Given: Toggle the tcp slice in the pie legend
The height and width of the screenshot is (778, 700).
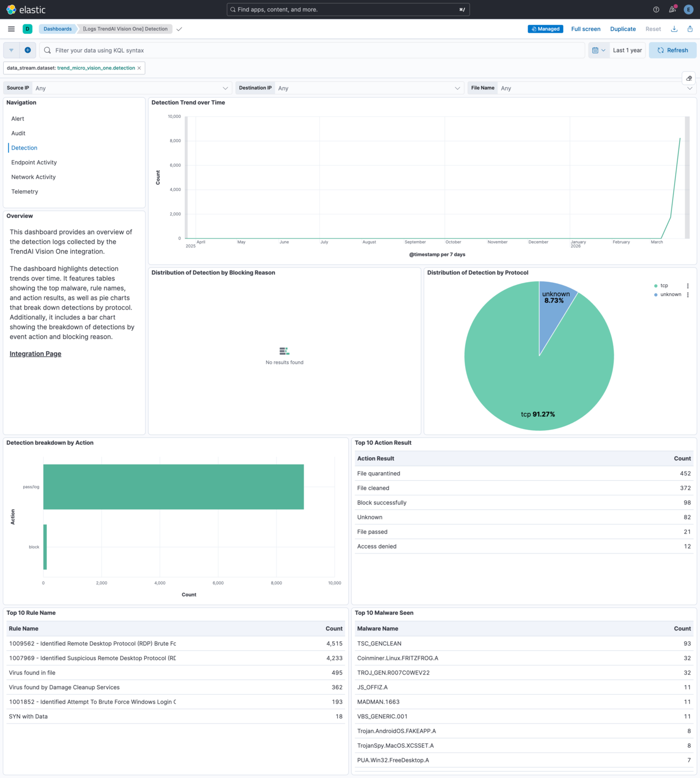Looking at the screenshot, I should tap(664, 285).
